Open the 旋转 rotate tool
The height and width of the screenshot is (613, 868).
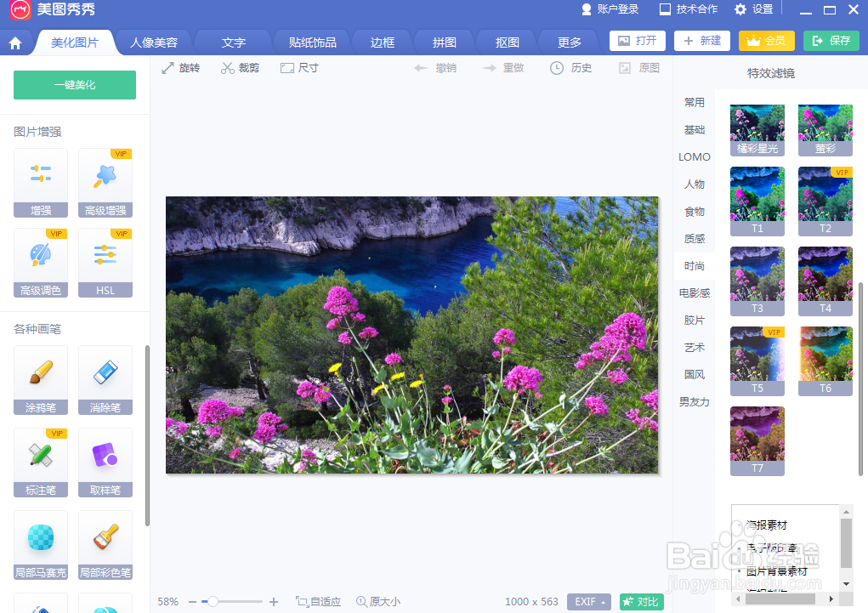181,67
